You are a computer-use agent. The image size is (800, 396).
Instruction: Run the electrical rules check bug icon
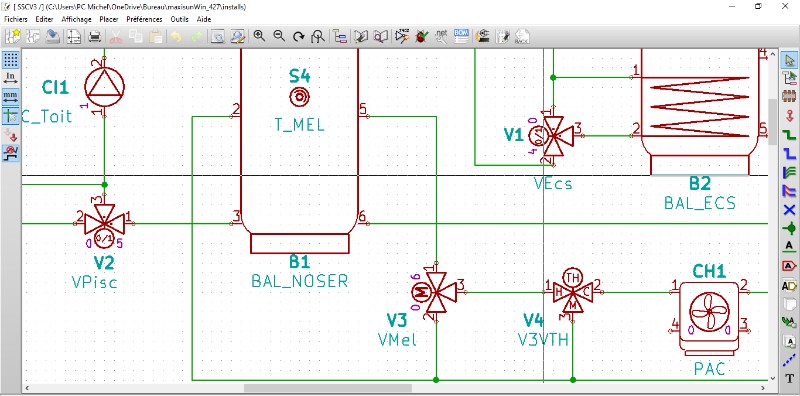421,36
